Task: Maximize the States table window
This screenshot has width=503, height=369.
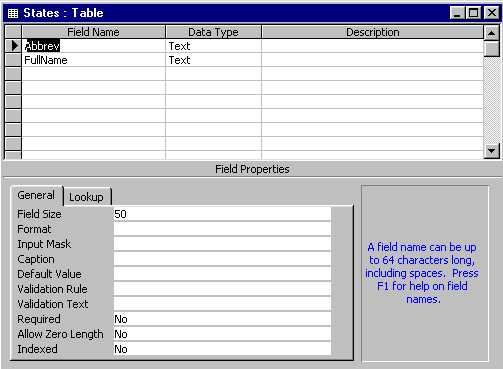Action: tap(474, 13)
